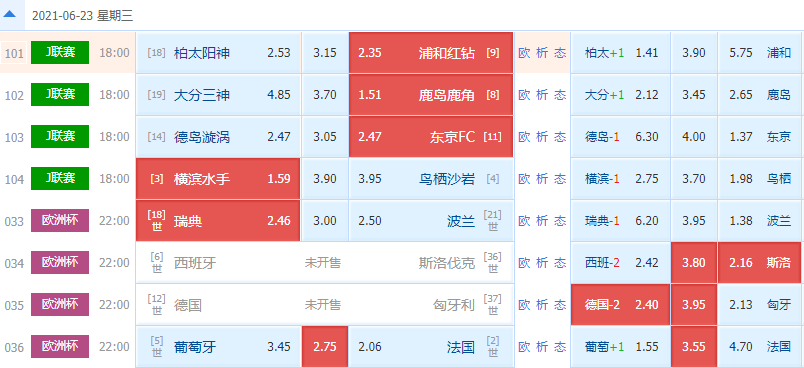Select away odds 3.95 for 鸟栖沙岩

[431, 179]
